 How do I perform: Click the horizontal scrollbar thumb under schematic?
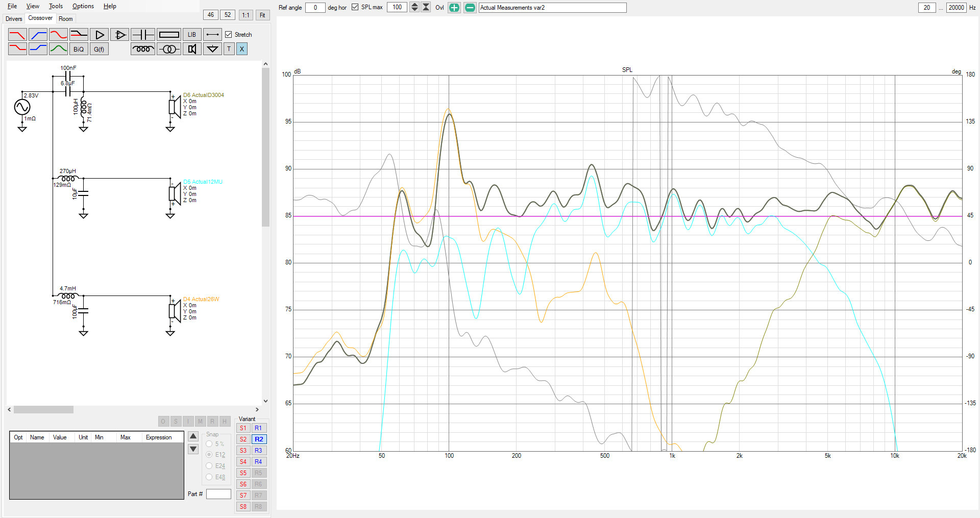(43, 409)
